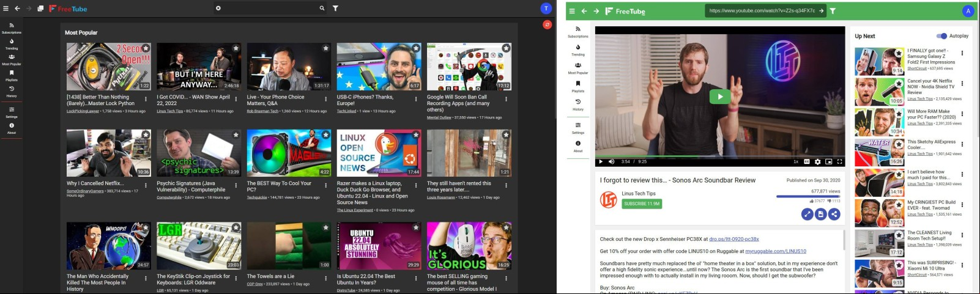This screenshot has width=980, height=294.
Task: Favorite the Psychic Signatures video star
Action: pos(236,134)
